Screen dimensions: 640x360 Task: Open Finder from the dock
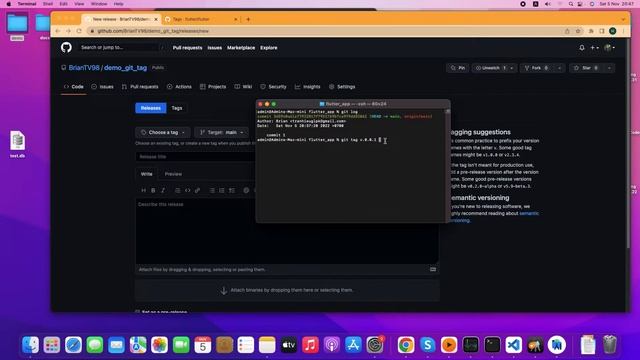point(30,345)
